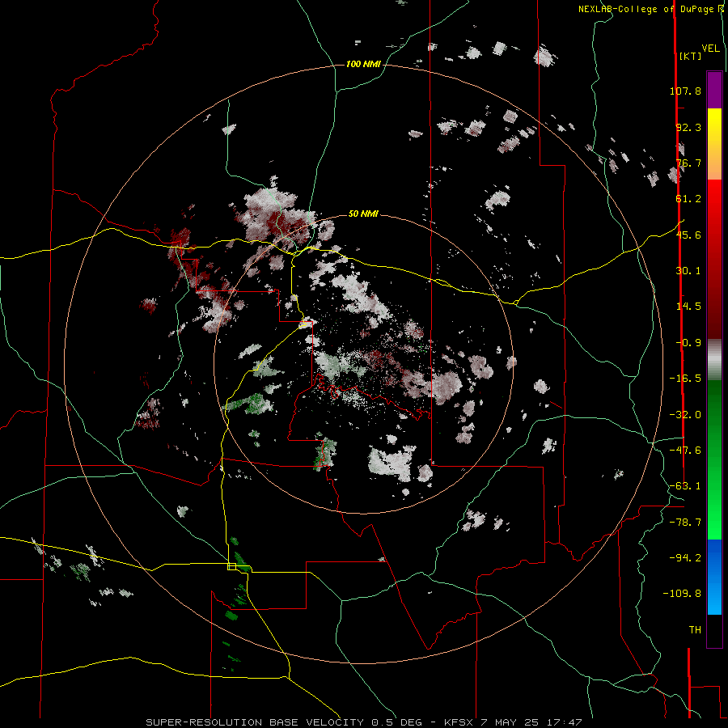Click the 100 NMI range ring label

[363, 64]
